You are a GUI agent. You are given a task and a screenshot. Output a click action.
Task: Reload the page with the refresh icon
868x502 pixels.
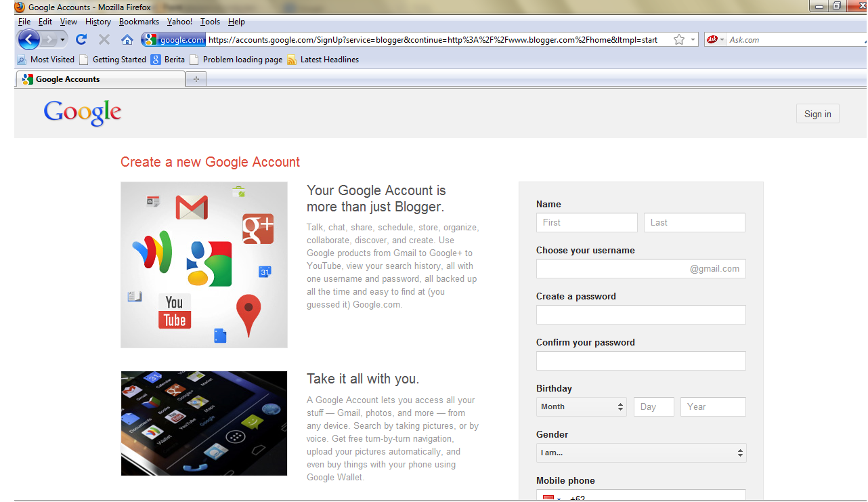click(81, 39)
